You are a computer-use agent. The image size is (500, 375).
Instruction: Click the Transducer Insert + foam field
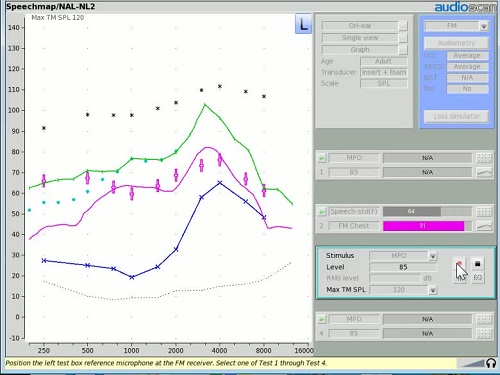384,72
